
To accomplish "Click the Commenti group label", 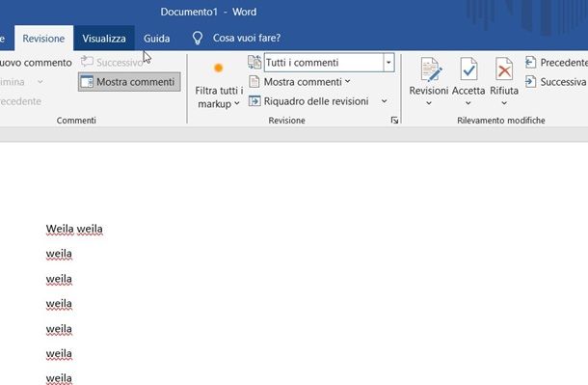I will 76,121.
